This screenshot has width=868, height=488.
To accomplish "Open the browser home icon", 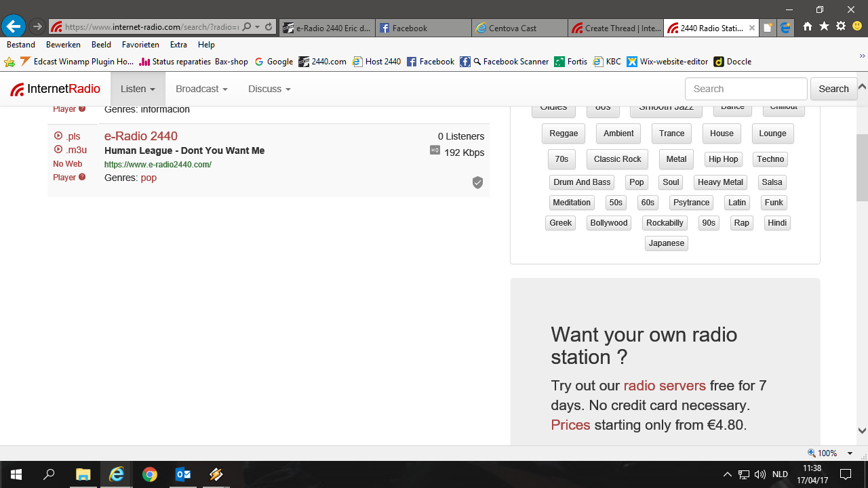I will coord(807,26).
